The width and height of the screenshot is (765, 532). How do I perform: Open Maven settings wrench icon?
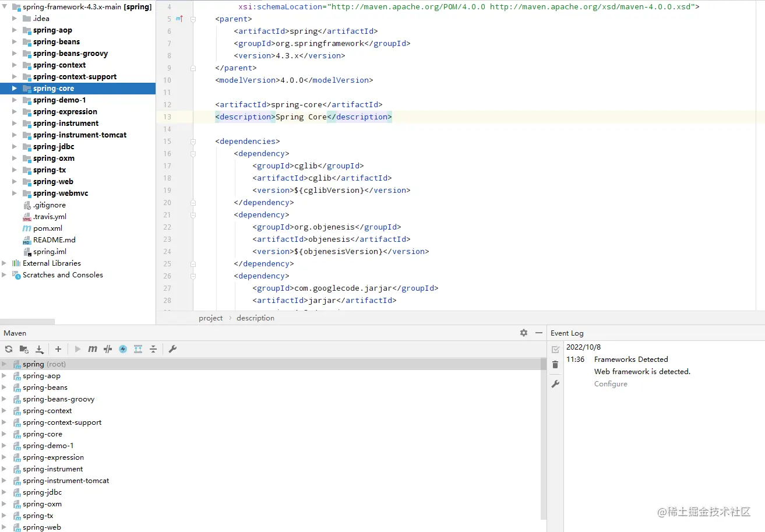(x=172, y=349)
